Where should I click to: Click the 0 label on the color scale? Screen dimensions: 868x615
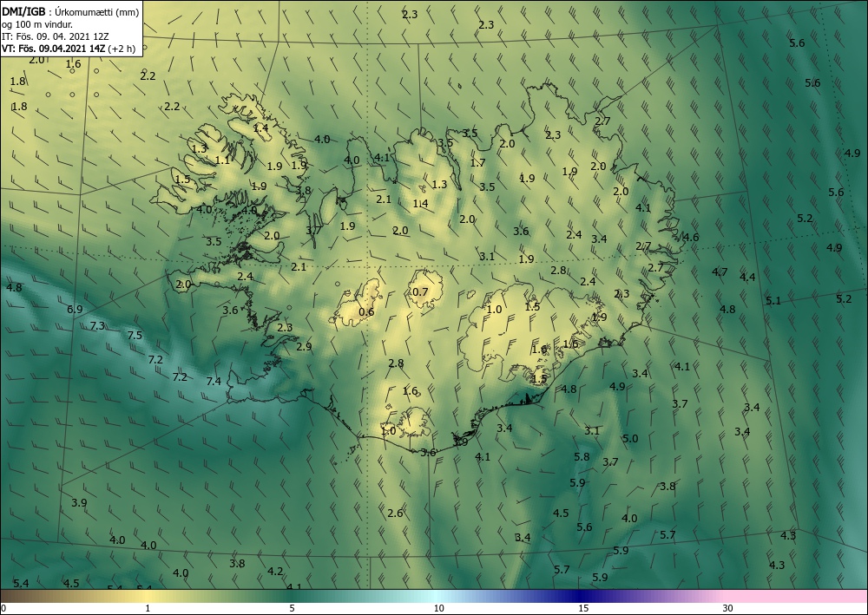pos(3,608)
